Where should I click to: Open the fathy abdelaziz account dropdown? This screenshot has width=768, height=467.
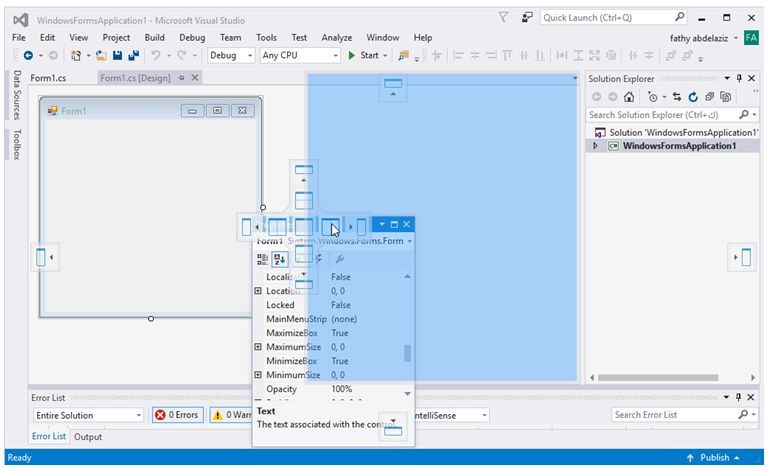736,38
